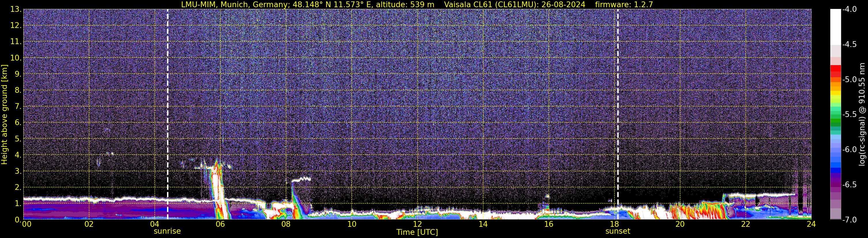The image size is (868, 238).
Task: Click the 1. height axis tick label
Action: [x=18, y=203]
